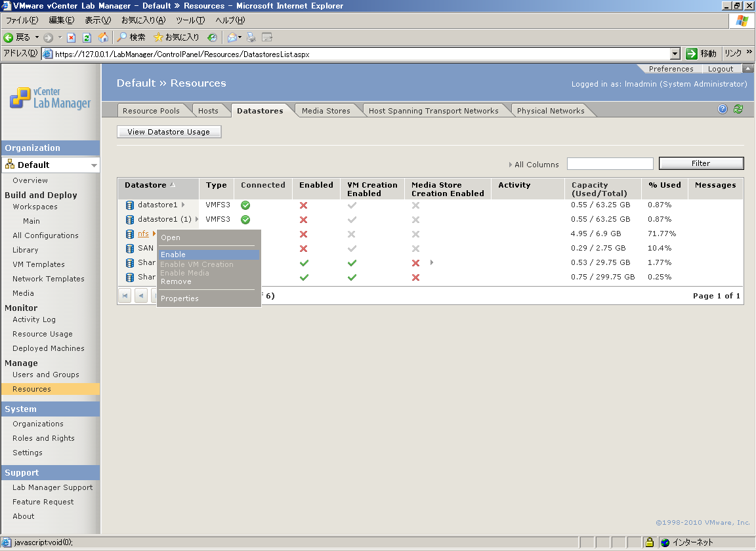Click the IE Stop icon
Image resolution: width=756 pixels, height=551 pixels.
tap(71, 37)
